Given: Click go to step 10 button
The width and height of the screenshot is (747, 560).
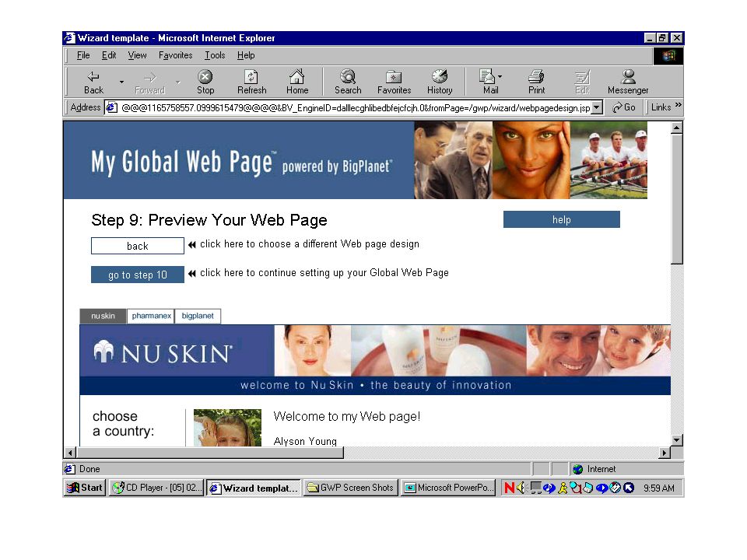Looking at the screenshot, I should click(137, 275).
